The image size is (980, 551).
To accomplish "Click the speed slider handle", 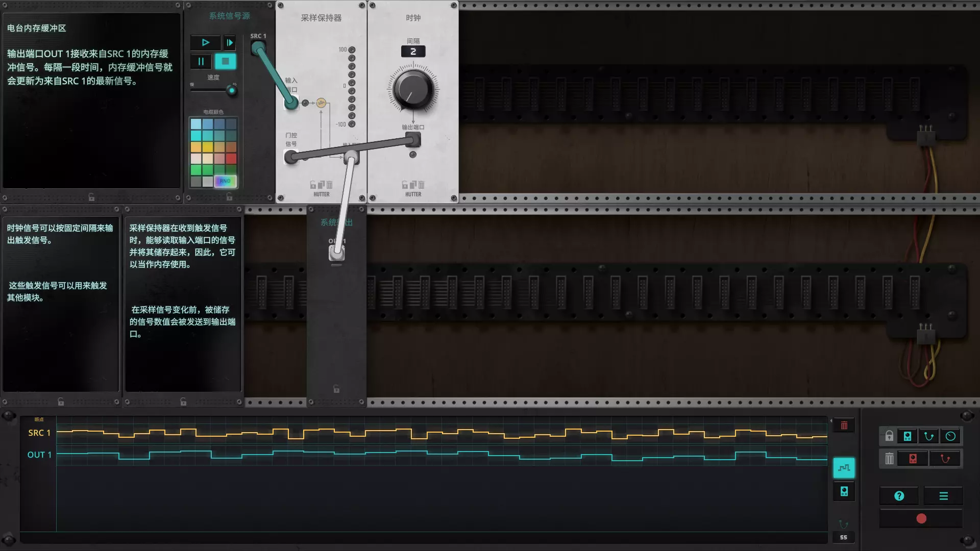I will tap(232, 91).
